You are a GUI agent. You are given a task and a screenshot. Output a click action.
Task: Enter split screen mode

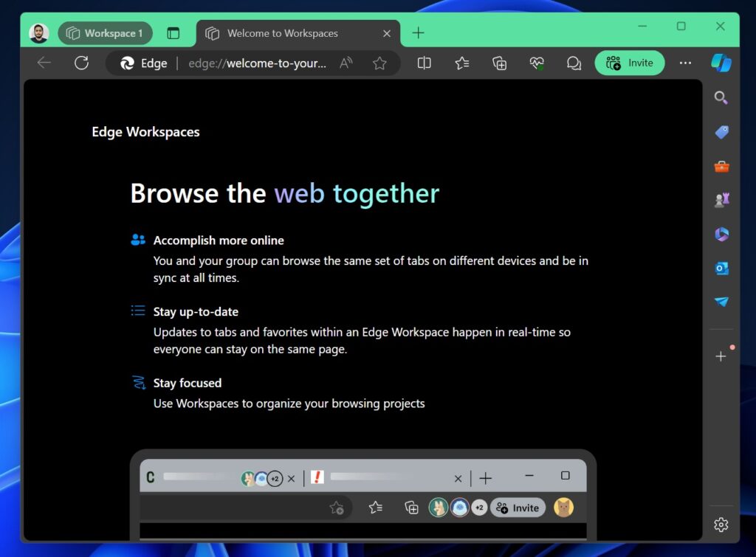tap(424, 63)
